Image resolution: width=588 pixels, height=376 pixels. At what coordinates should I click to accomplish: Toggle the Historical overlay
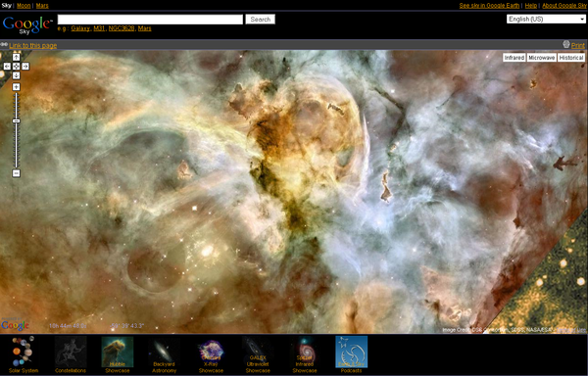tap(570, 58)
